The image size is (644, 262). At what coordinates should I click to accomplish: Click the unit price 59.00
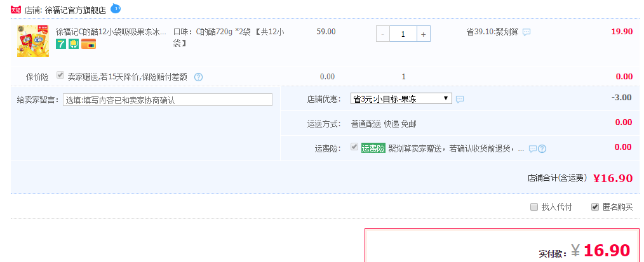(326, 32)
